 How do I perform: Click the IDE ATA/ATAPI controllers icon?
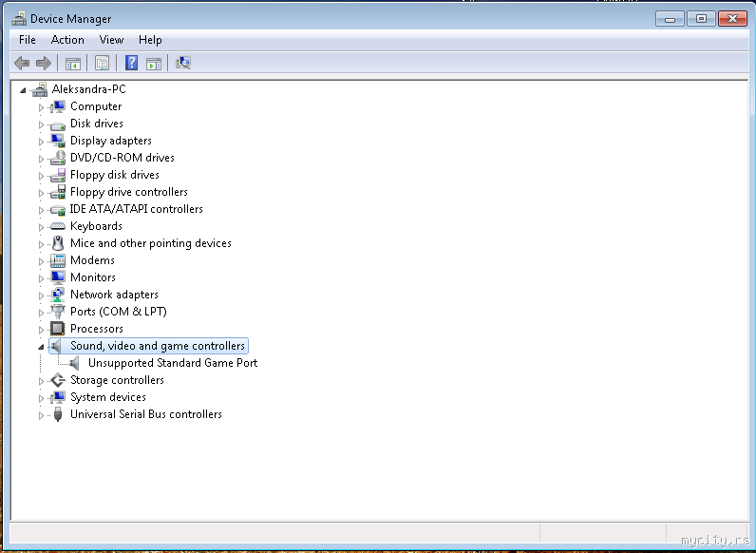(x=58, y=210)
